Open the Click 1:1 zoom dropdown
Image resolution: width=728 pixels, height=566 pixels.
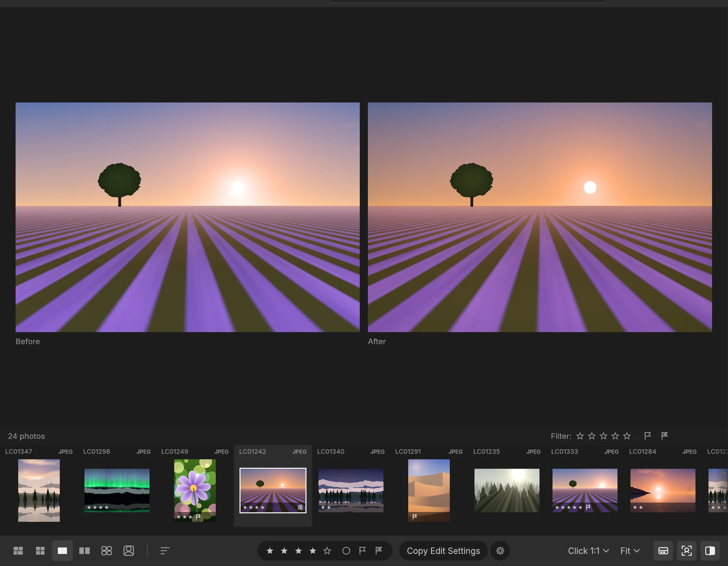[x=588, y=551]
